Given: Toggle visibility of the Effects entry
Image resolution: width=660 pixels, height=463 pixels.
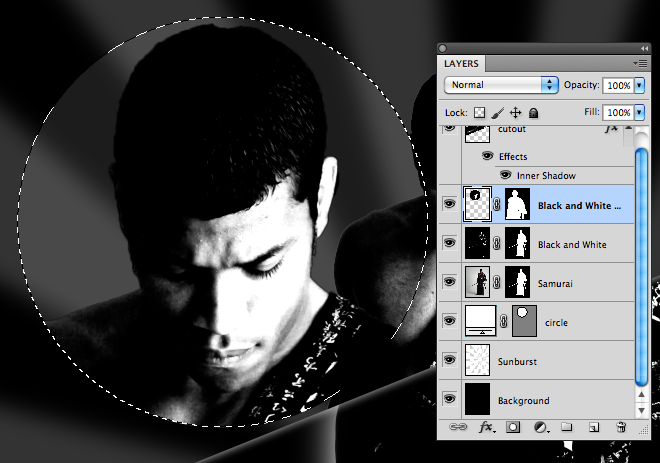Looking at the screenshot, I should point(487,156).
